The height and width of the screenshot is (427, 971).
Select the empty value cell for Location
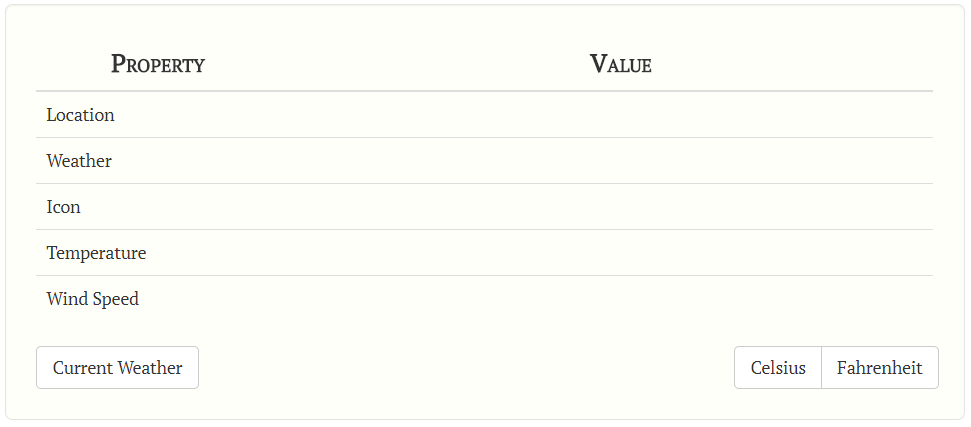pos(620,115)
